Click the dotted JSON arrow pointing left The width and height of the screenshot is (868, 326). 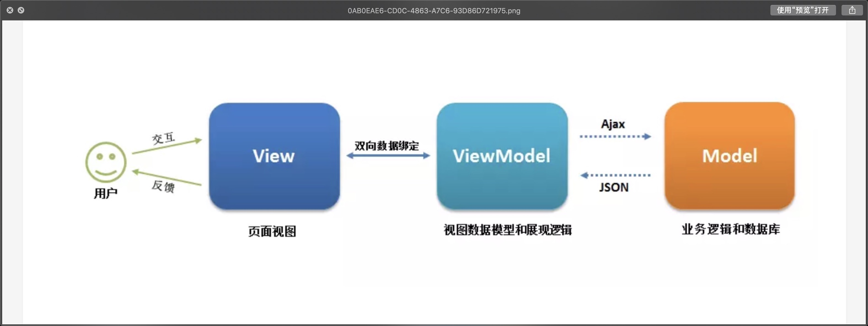click(615, 175)
